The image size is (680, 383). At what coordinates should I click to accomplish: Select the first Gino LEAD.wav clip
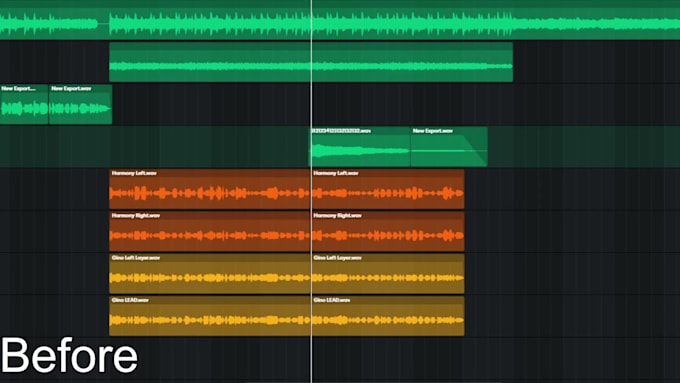(x=209, y=316)
